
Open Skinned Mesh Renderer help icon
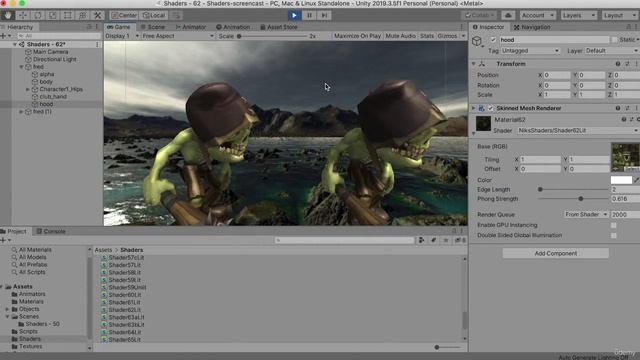(x=618, y=108)
